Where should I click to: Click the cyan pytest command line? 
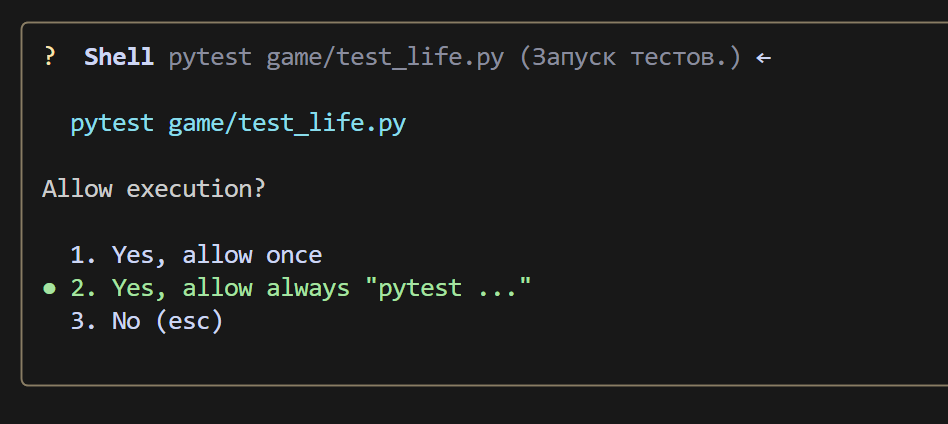238,123
